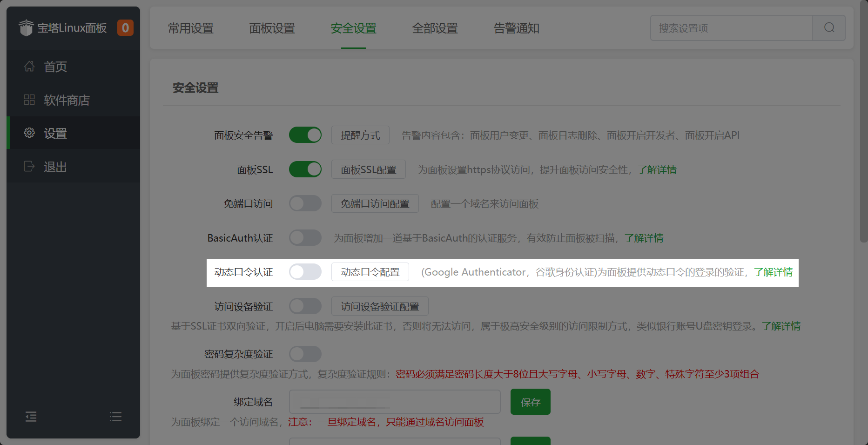Enable 动态口令认证 toggle
This screenshot has width=868, height=445.
[305, 272]
